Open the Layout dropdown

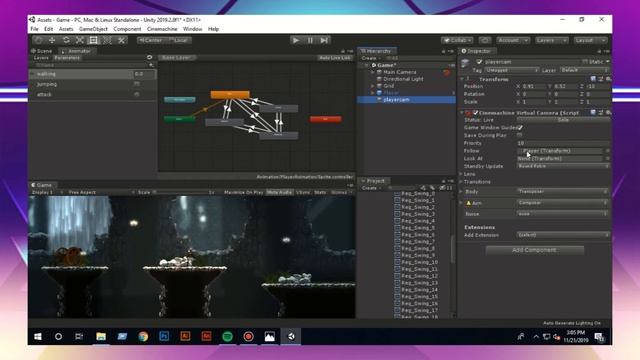pyautogui.click(x=590, y=40)
